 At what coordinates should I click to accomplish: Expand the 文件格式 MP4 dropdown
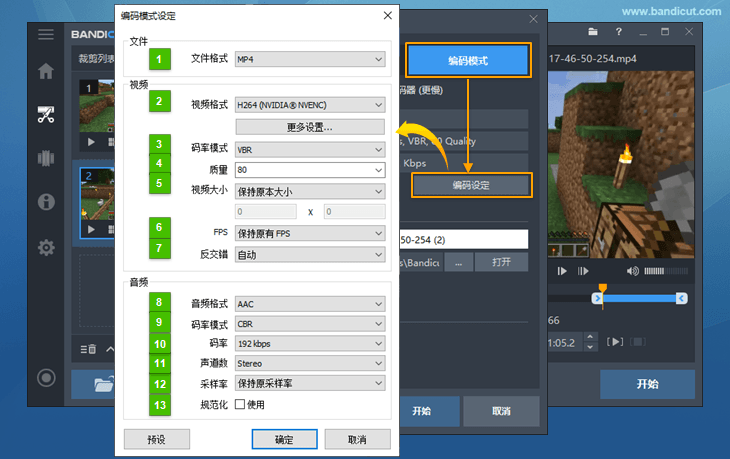[x=309, y=60]
